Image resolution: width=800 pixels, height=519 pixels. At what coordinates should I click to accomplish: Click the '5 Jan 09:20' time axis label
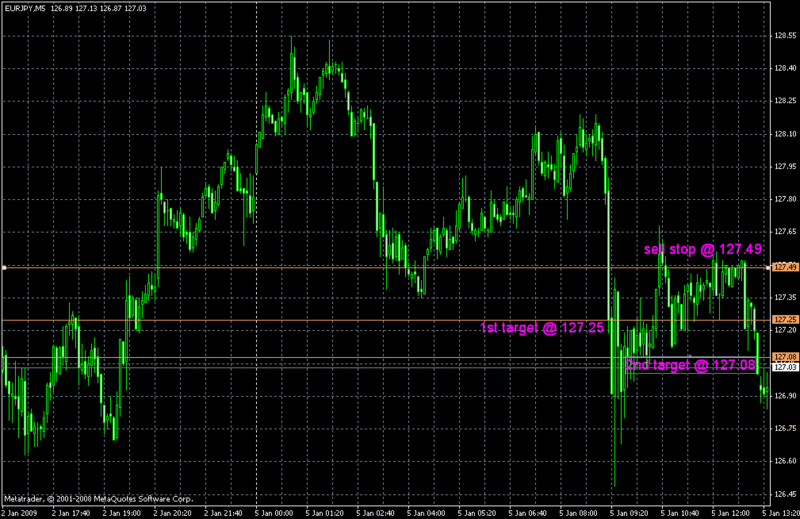(x=630, y=513)
